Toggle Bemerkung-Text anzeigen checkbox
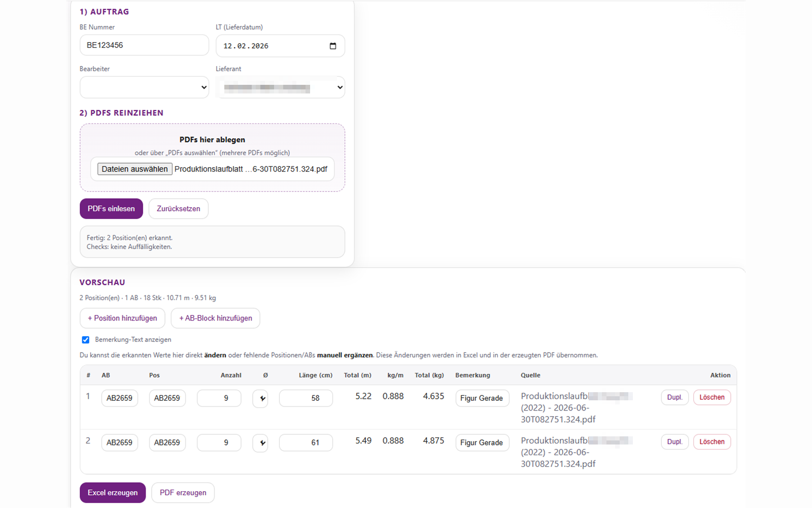This screenshot has width=812, height=508. tap(86, 340)
